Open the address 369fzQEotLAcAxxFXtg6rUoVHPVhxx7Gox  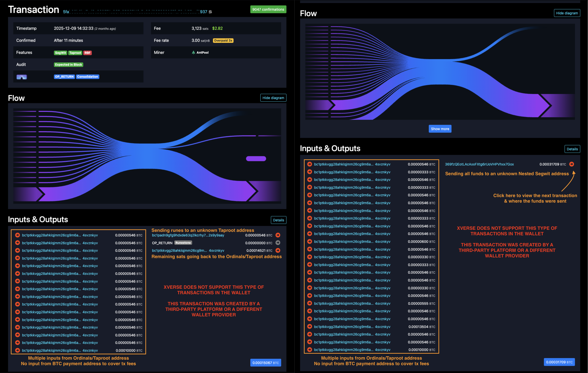coord(479,164)
